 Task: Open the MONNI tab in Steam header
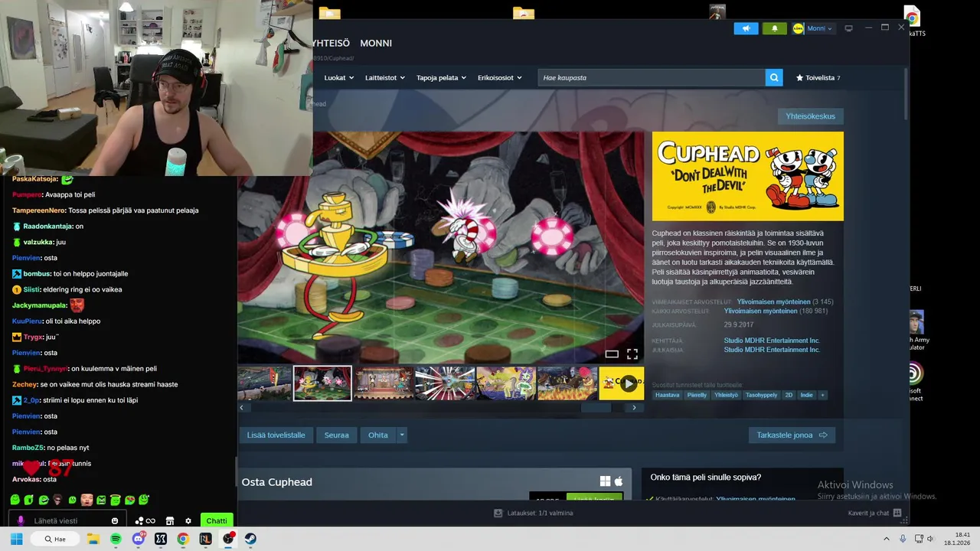376,43
